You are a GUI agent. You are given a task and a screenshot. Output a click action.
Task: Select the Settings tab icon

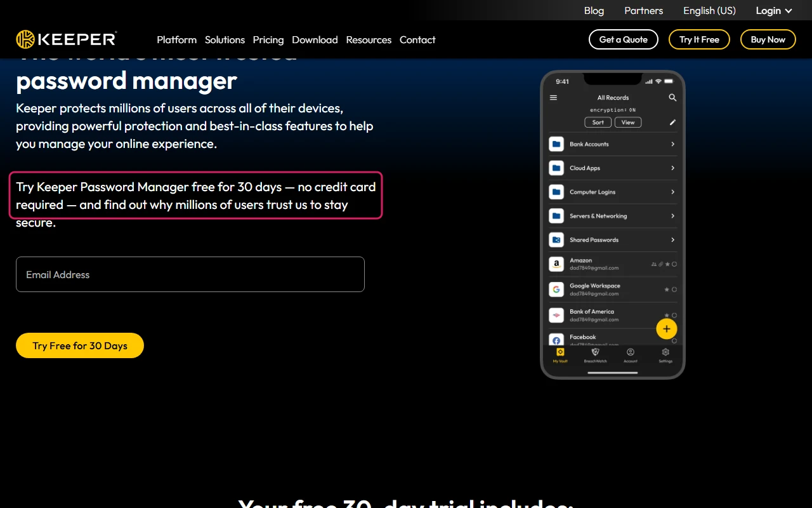665,352
